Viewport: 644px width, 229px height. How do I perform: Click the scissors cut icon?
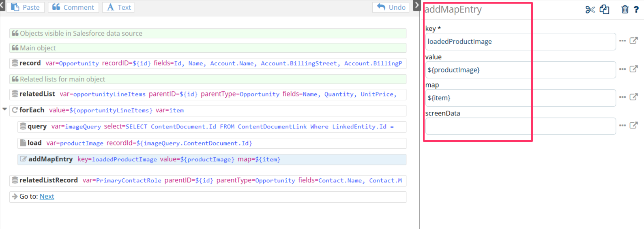point(590,9)
